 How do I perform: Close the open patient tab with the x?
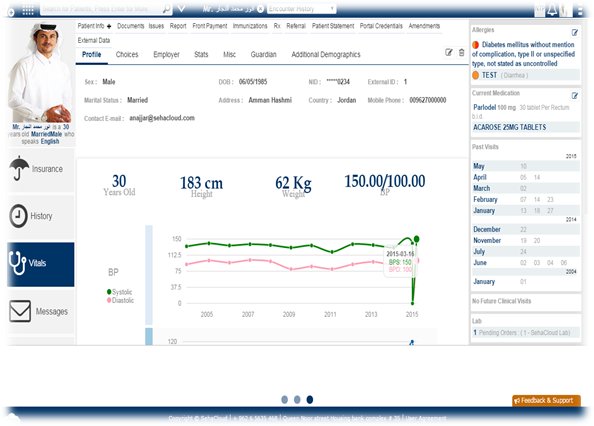click(260, 9)
